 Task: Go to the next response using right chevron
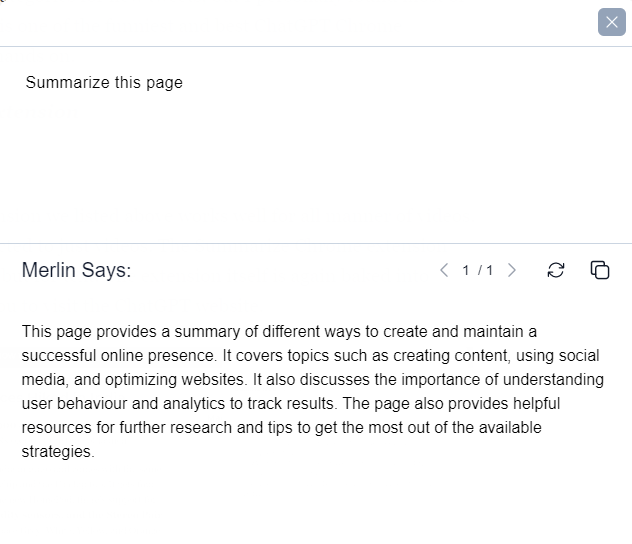click(512, 270)
